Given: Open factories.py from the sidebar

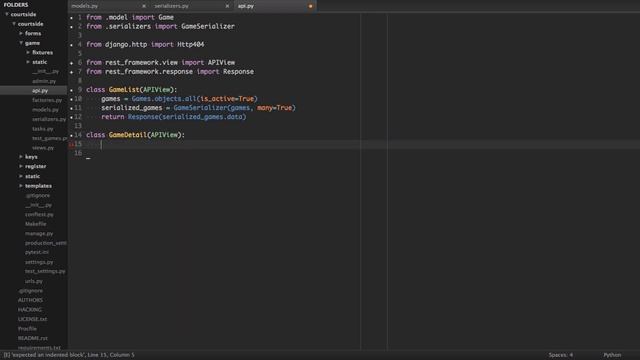Looking at the screenshot, I should tap(47, 100).
